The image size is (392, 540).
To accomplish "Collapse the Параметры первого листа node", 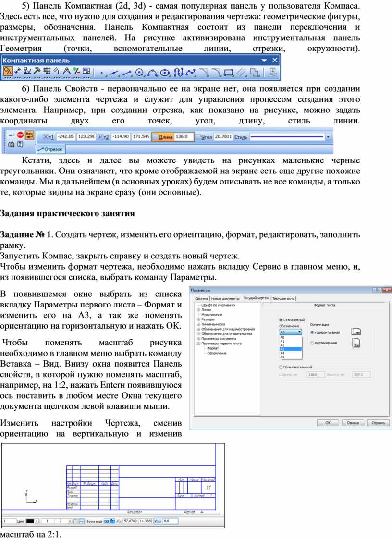I will pos(198,344).
